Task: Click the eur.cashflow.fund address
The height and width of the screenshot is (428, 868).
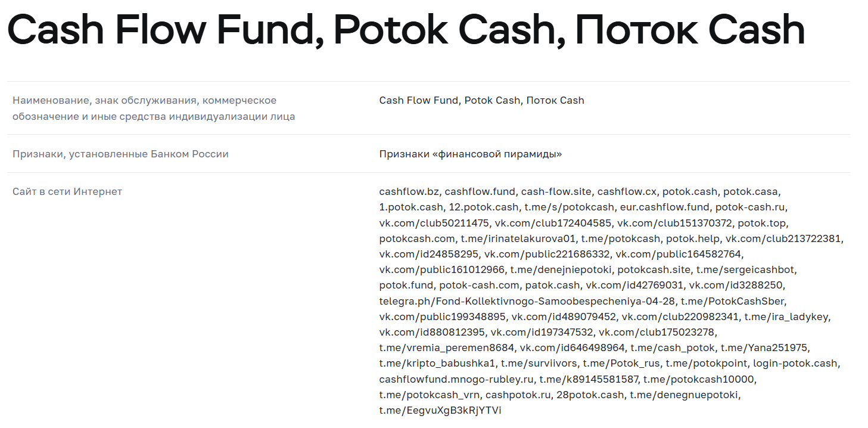Action: [x=665, y=207]
